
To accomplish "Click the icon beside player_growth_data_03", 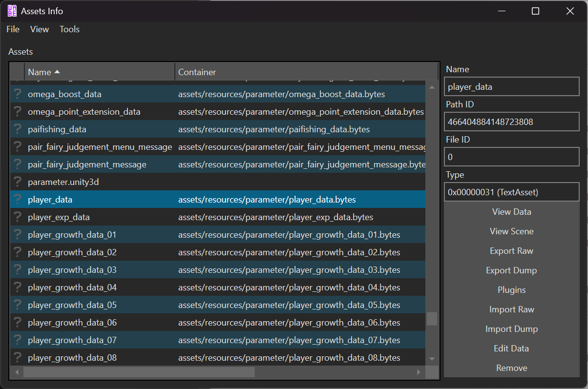I will point(18,270).
